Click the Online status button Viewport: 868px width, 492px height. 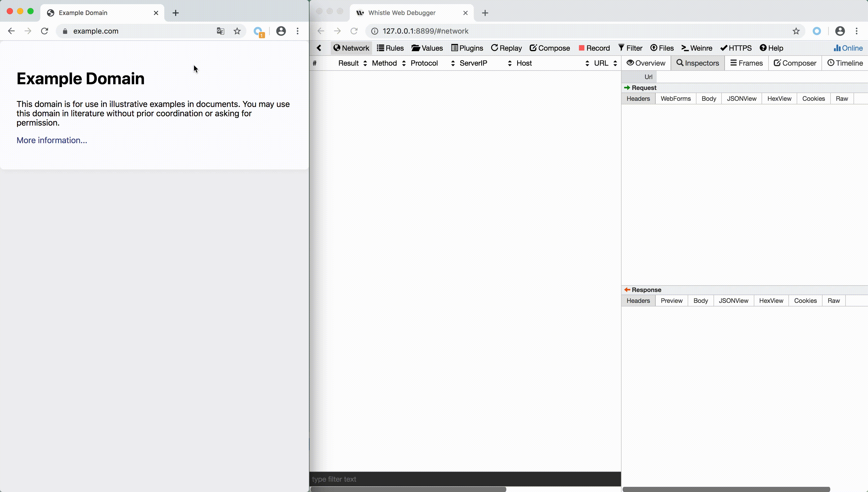(x=848, y=48)
